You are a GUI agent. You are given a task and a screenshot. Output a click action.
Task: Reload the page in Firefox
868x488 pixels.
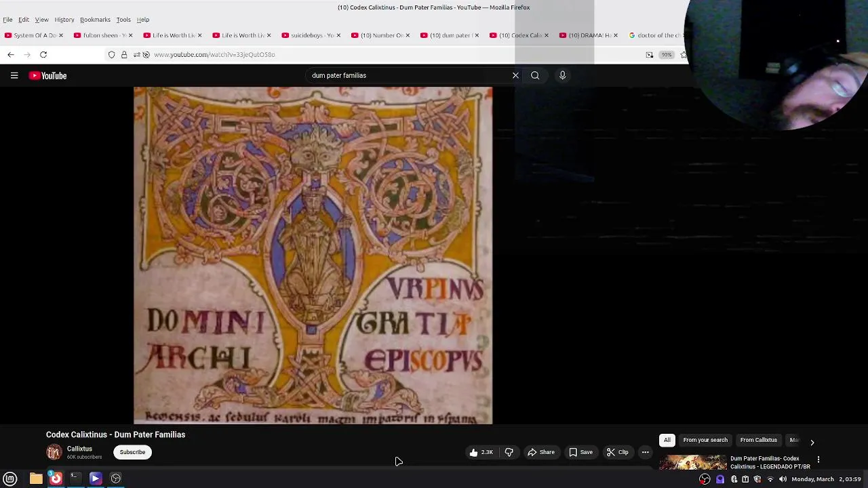click(x=43, y=54)
